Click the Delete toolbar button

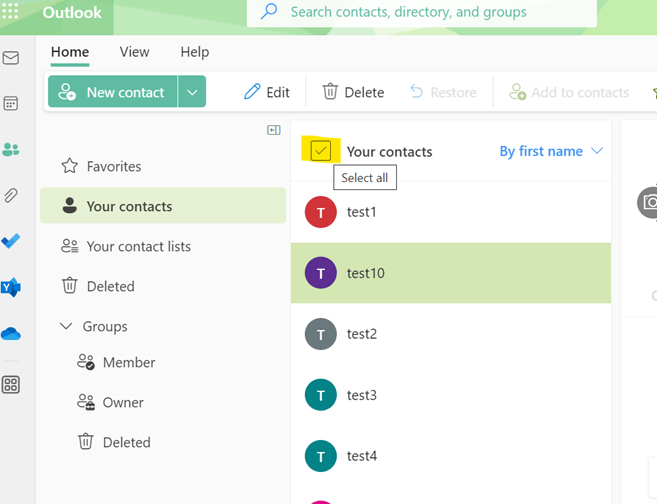[353, 92]
